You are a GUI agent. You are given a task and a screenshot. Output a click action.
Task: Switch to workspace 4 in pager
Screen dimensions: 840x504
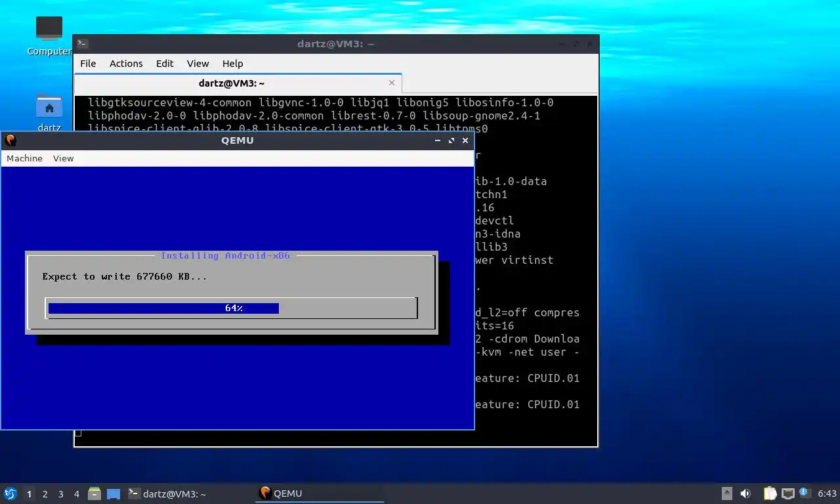pyautogui.click(x=77, y=494)
